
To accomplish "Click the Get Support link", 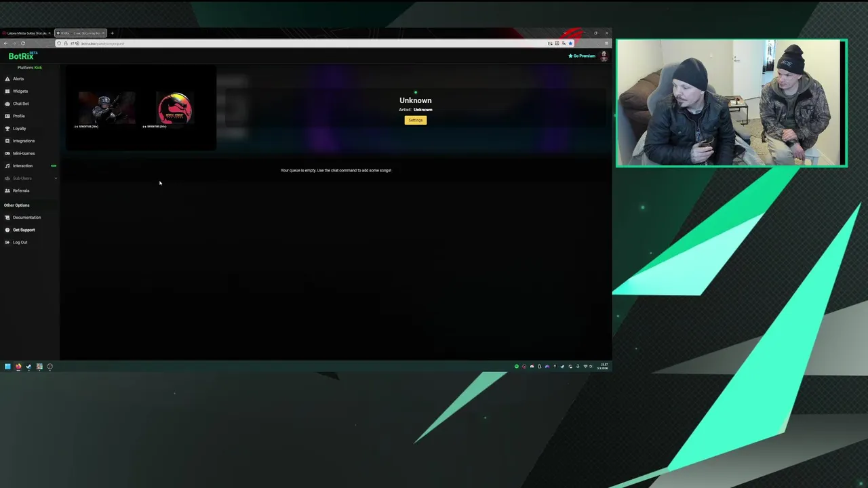I will tap(24, 230).
